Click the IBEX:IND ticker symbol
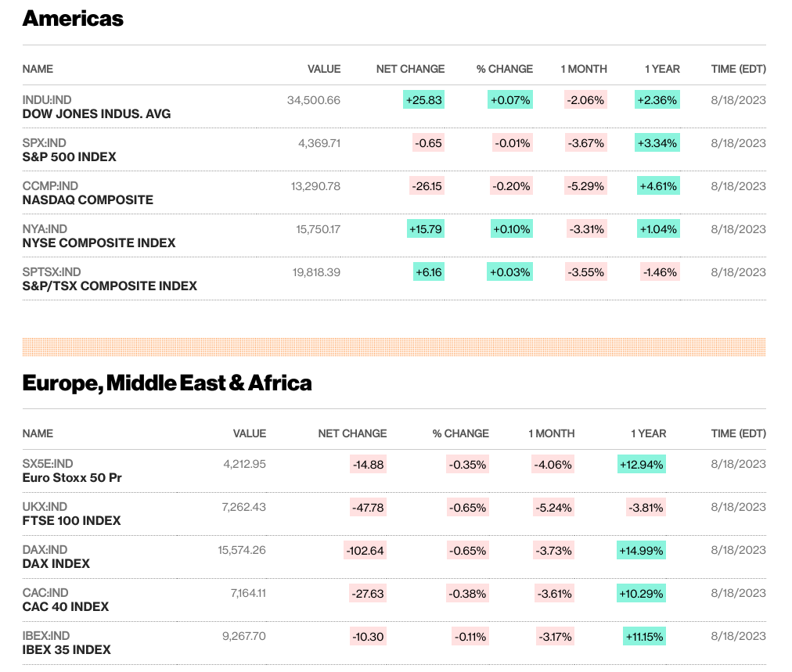This screenshot has height=672, width=792. (46, 635)
